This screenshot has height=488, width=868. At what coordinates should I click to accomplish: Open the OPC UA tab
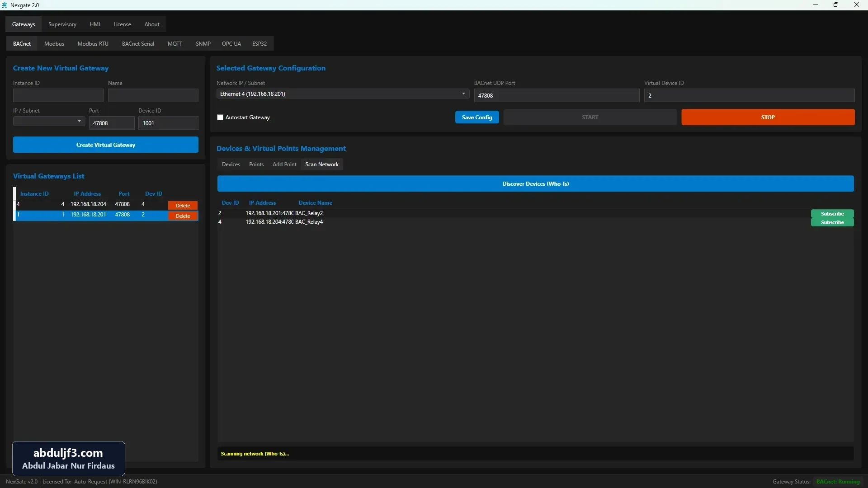231,44
